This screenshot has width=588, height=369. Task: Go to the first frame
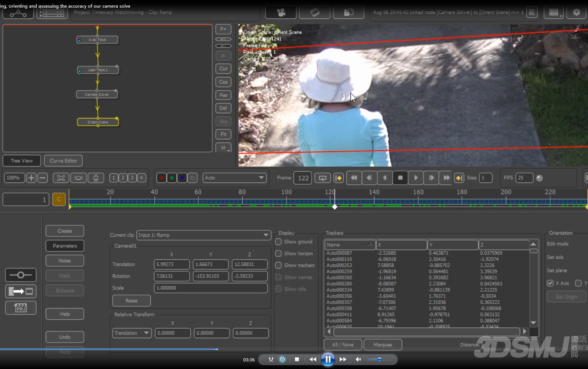[x=354, y=178]
